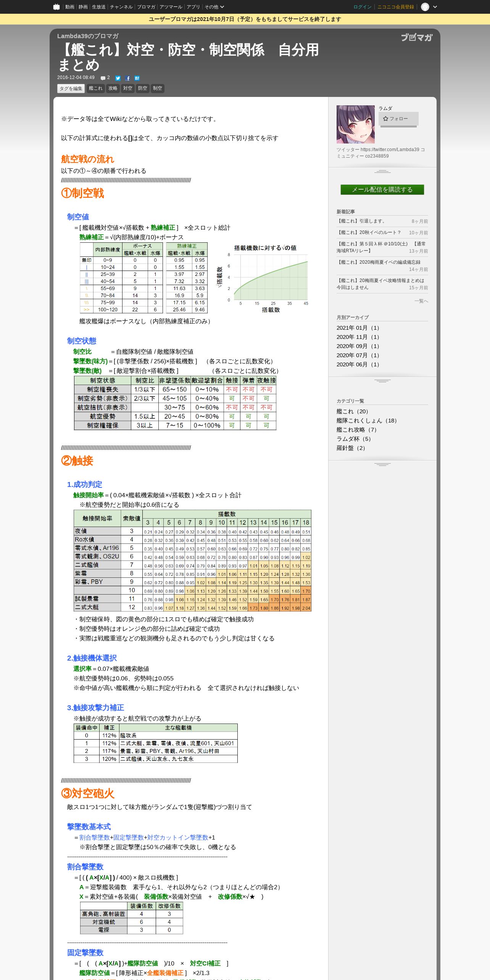Image resolution: width=490 pixels, height=980 pixels.
Task: Click the ブロマガ logo at top right
Action: [417, 37]
